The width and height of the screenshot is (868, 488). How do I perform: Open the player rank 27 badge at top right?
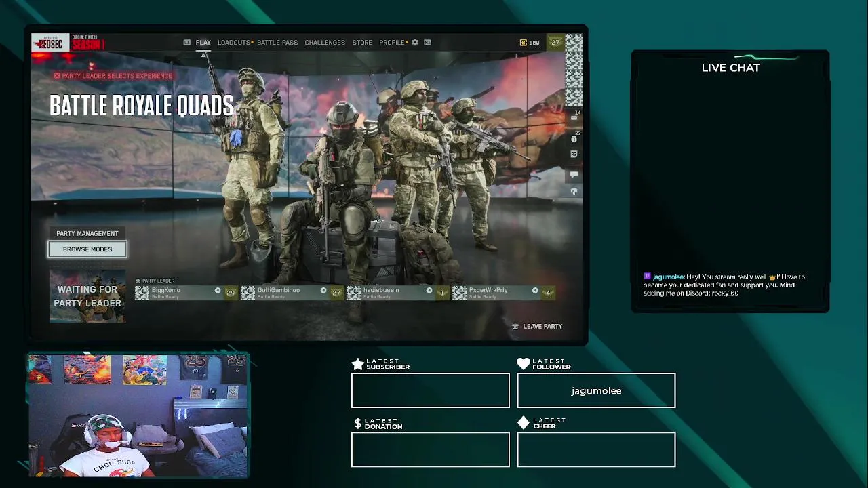pyautogui.click(x=555, y=43)
